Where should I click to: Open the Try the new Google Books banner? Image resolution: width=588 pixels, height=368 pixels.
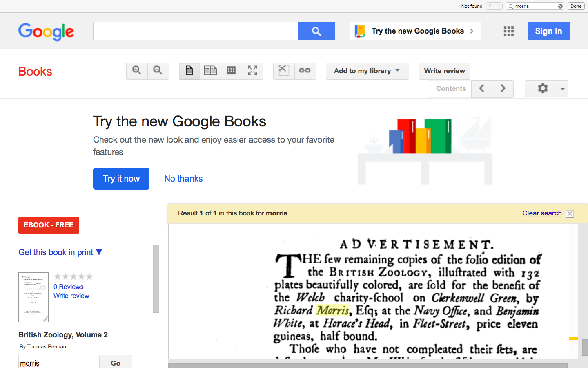[x=415, y=31]
